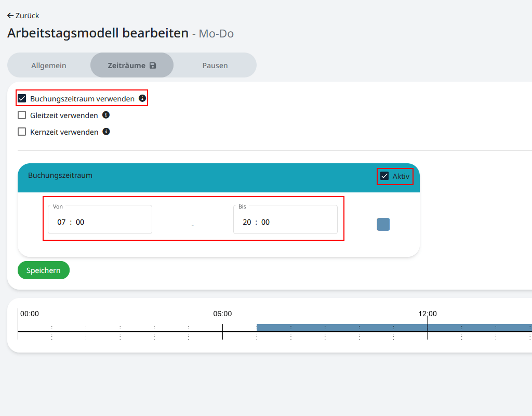Go back via the Zurück link

23,16
